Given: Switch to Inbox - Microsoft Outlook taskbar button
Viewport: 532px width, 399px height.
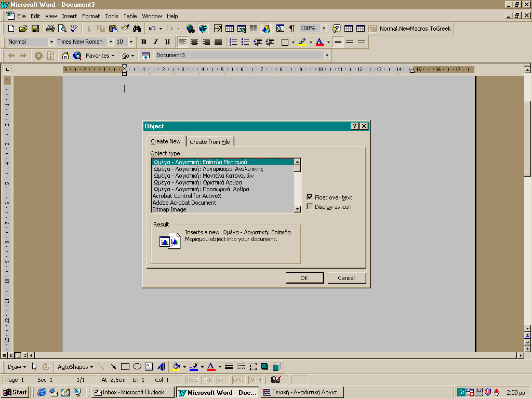Looking at the screenshot, I should [x=133, y=392].
